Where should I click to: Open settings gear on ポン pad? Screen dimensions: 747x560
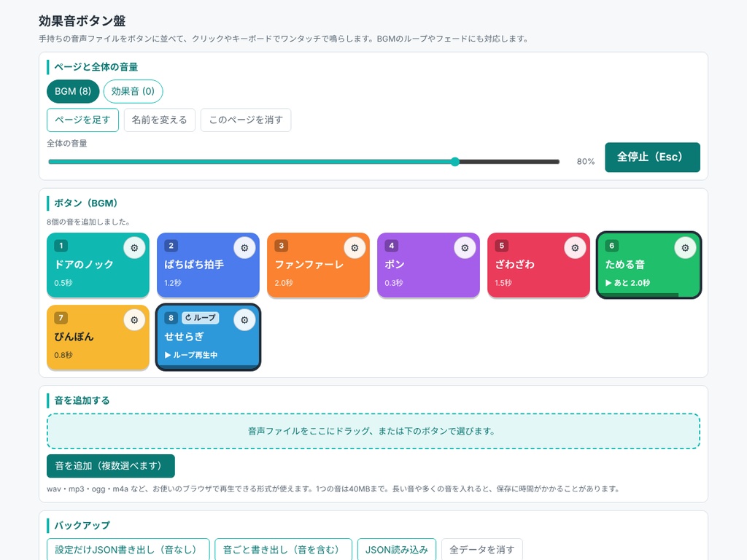[465, 248]
